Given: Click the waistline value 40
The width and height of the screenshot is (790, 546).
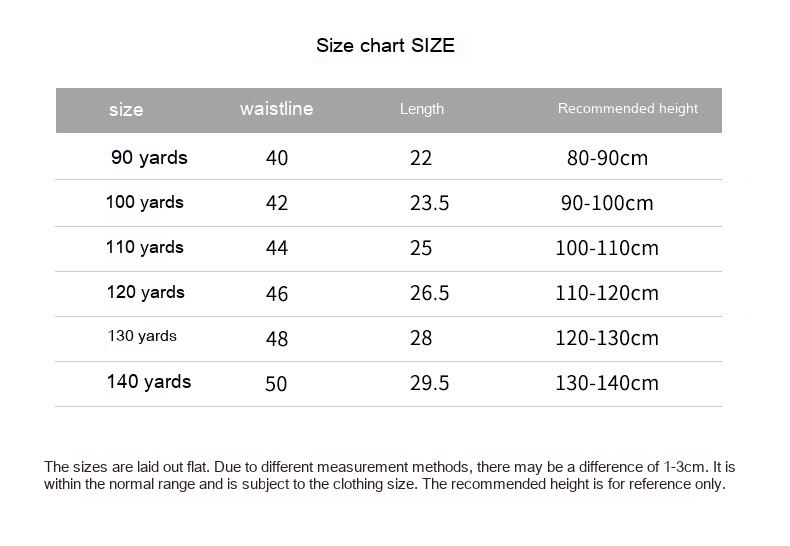Looking at the screenshot, I should click(x=277, y=158).
